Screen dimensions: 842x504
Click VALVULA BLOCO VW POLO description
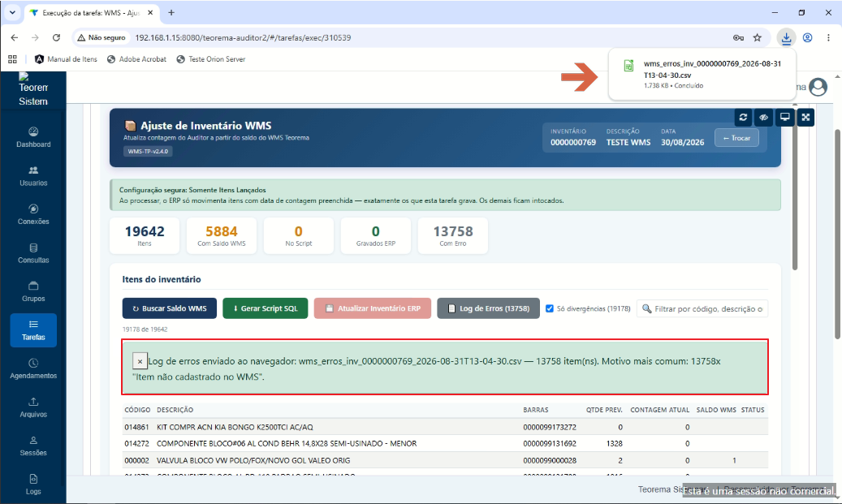[x=253, y=460]
